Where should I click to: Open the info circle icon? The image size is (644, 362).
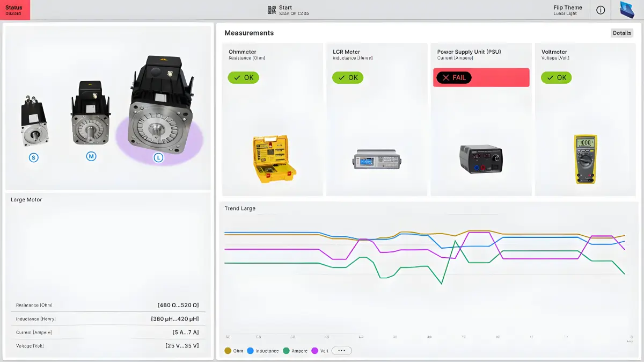pyautogui.click(x=601, y=10)
